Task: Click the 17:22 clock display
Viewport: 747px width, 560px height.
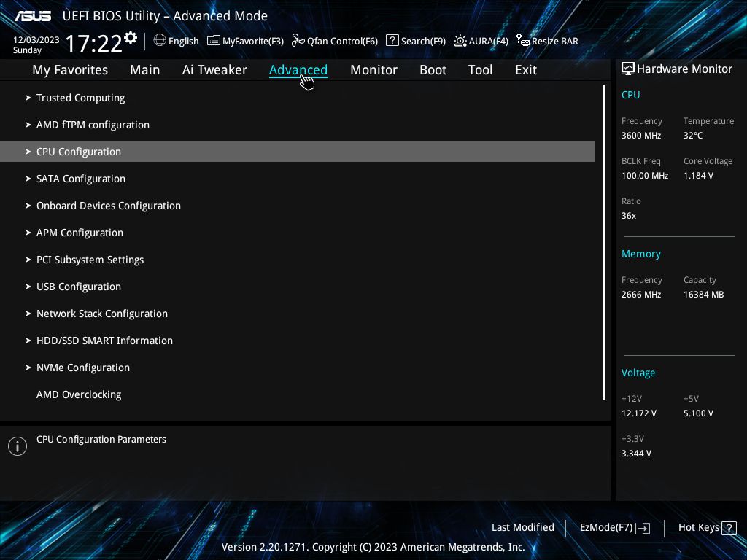Action: coord(93,43)
